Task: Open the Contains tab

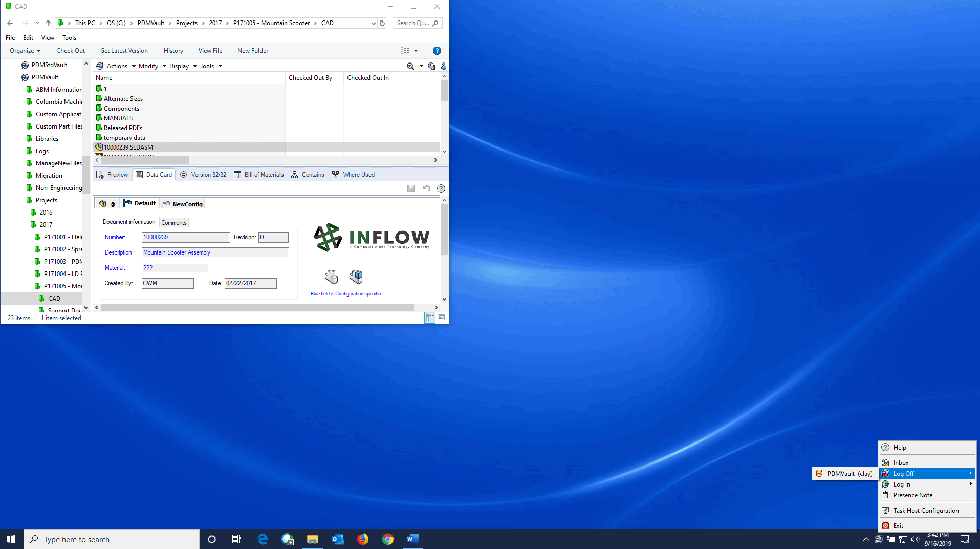Action: [308, 175]
